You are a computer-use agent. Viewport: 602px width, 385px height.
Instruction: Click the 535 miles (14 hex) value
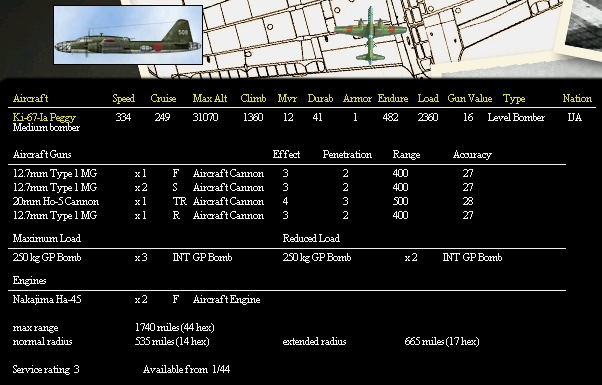pos(172,341)
